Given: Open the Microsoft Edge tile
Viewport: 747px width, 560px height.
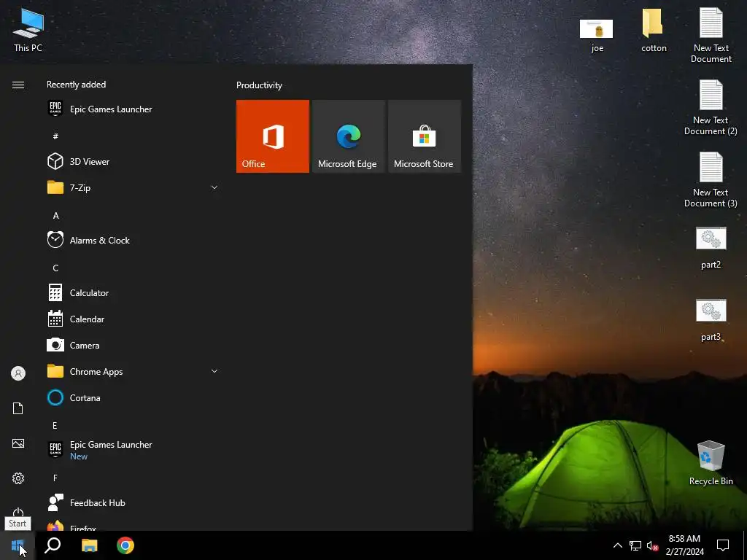Looking at the screenshot, I should pos(348,136).
